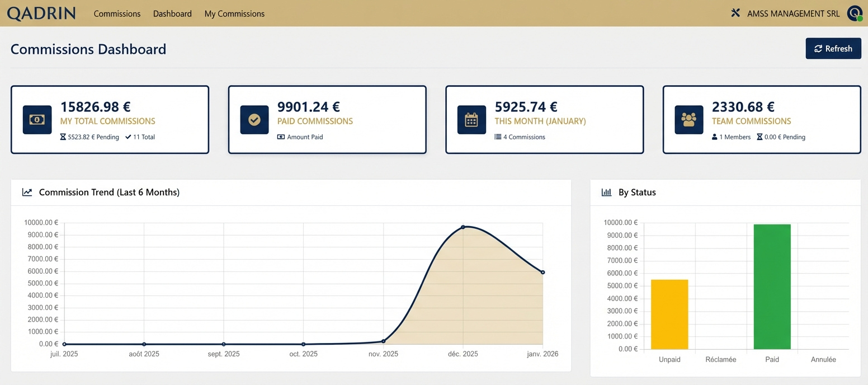Click the QADRIN logo

tap(41, 13)
